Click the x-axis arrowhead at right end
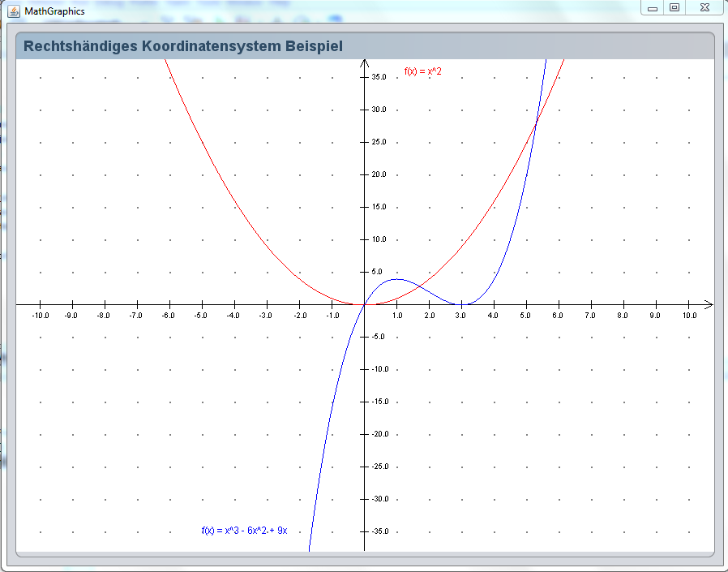The width and height of the screenshot is (728, 572). tap(709, 304)
